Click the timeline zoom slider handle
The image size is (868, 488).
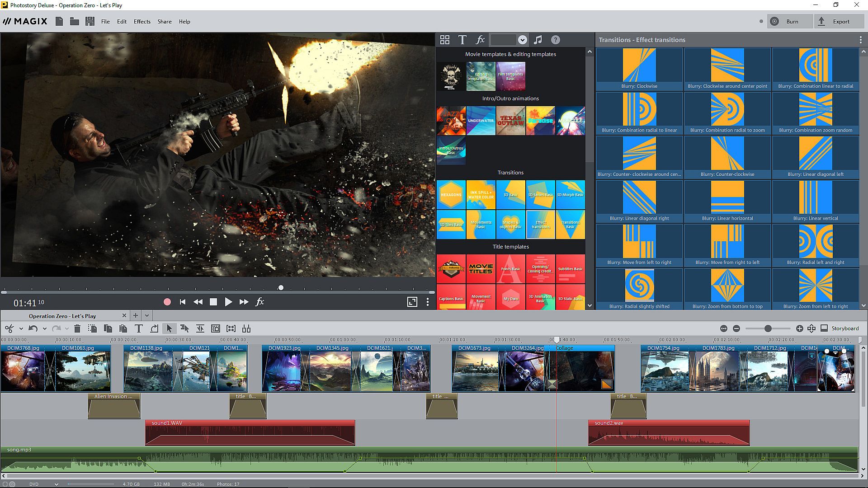(x=768, y=328)
